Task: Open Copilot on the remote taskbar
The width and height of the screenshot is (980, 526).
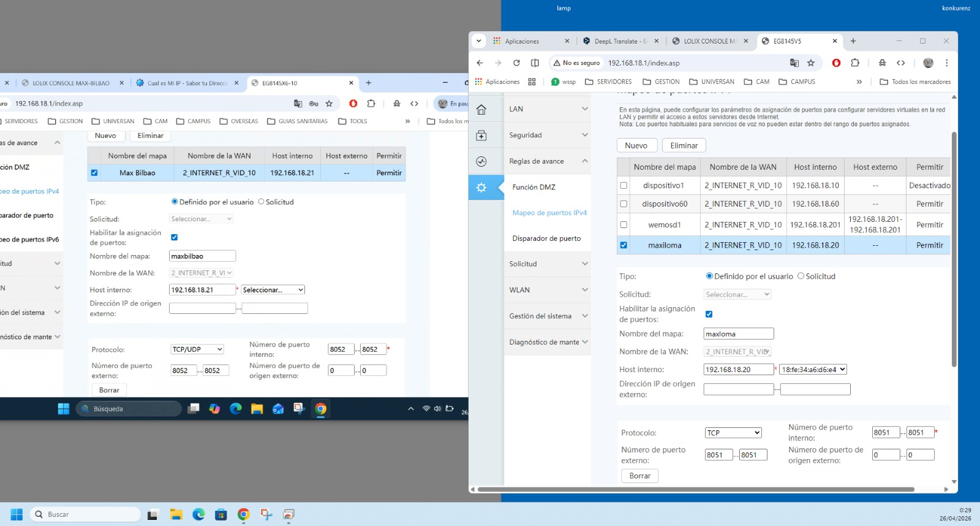Action: [214, 409]
